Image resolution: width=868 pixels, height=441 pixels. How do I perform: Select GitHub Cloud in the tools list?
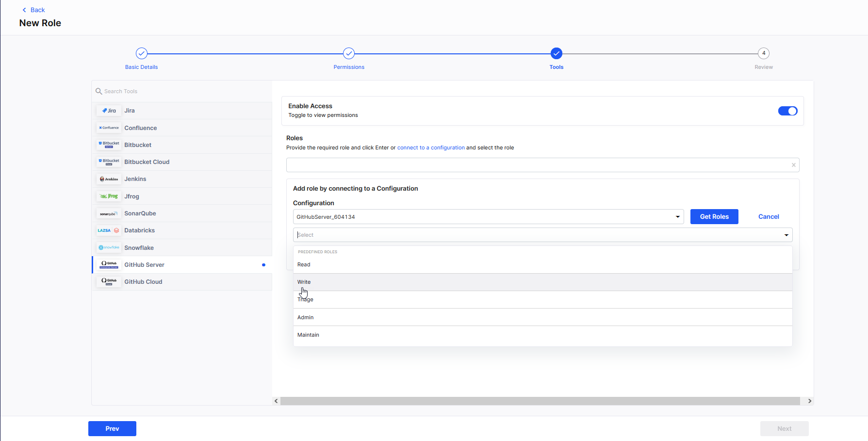tap(182, 282)
